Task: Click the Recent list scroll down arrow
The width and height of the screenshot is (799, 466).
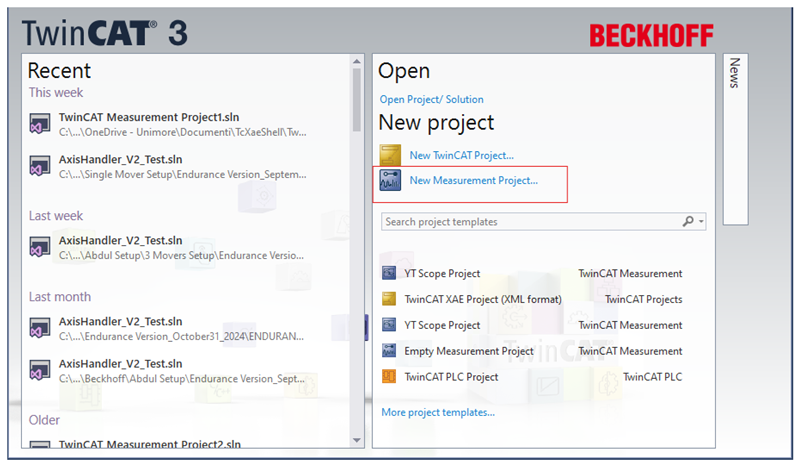Action: click(357, 440)
